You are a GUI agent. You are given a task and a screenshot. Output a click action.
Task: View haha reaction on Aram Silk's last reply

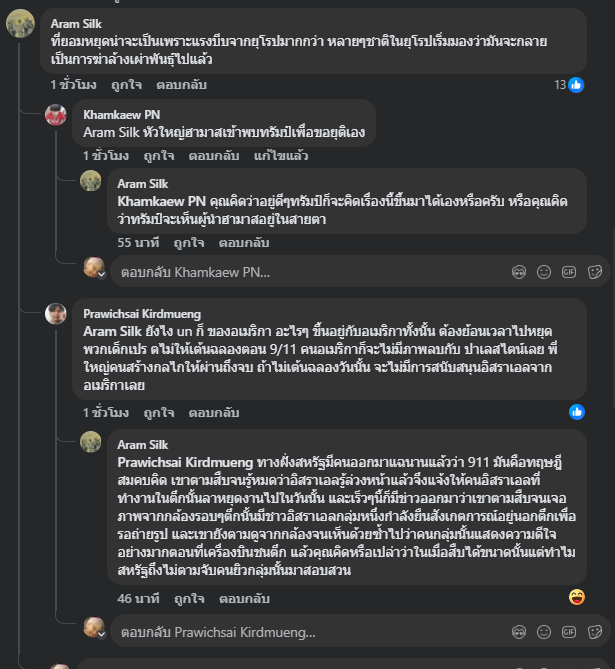(x=577, y=597)
